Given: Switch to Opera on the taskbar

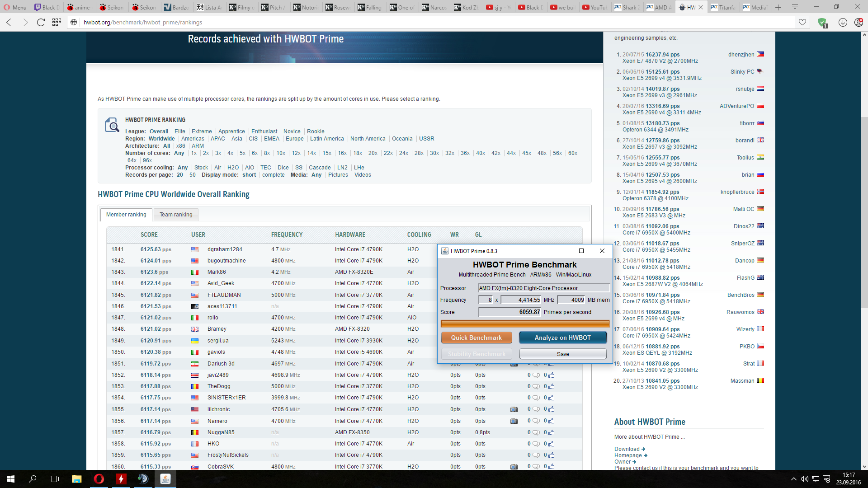Looking at the screenshot, I should [x=99, y=479].
